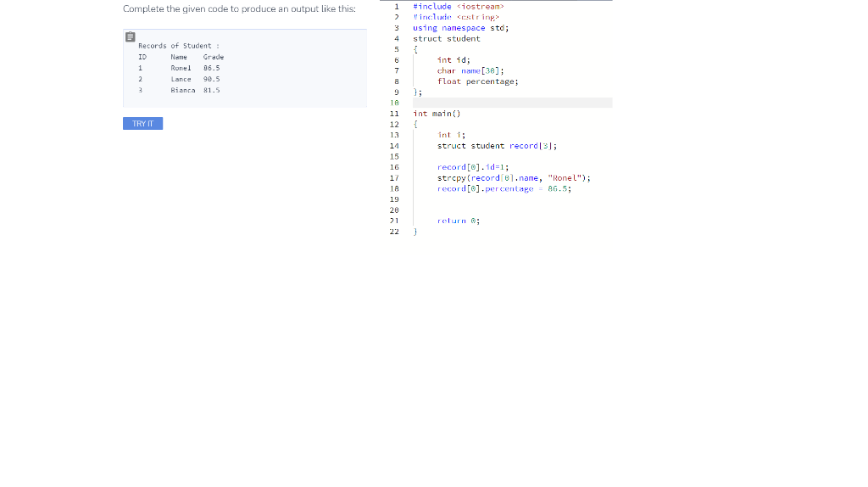Click the closing brace on line 22
The height and width of the screenshot is (487, 868).
[415, 232]
